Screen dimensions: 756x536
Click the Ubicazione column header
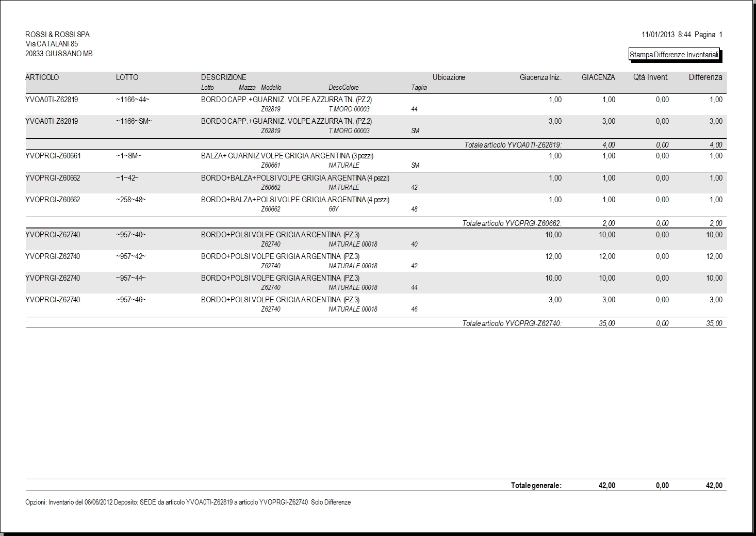(449, 77)
